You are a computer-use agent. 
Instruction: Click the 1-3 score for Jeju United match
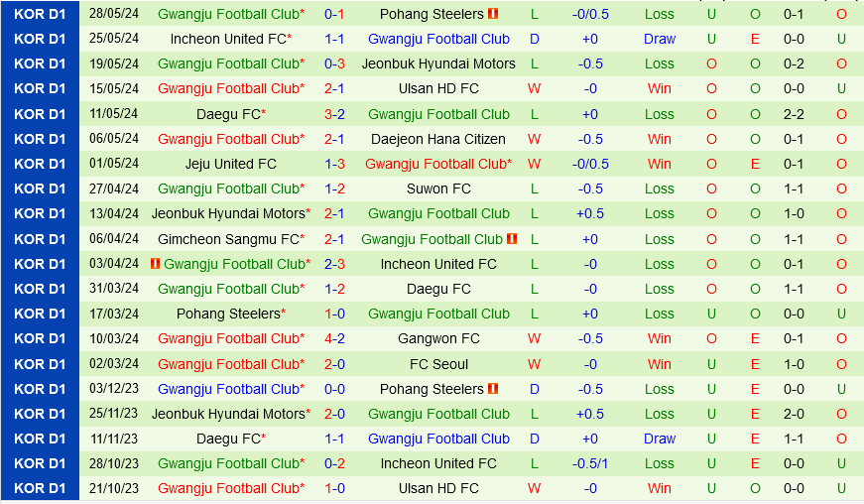(x=334, y=164)
